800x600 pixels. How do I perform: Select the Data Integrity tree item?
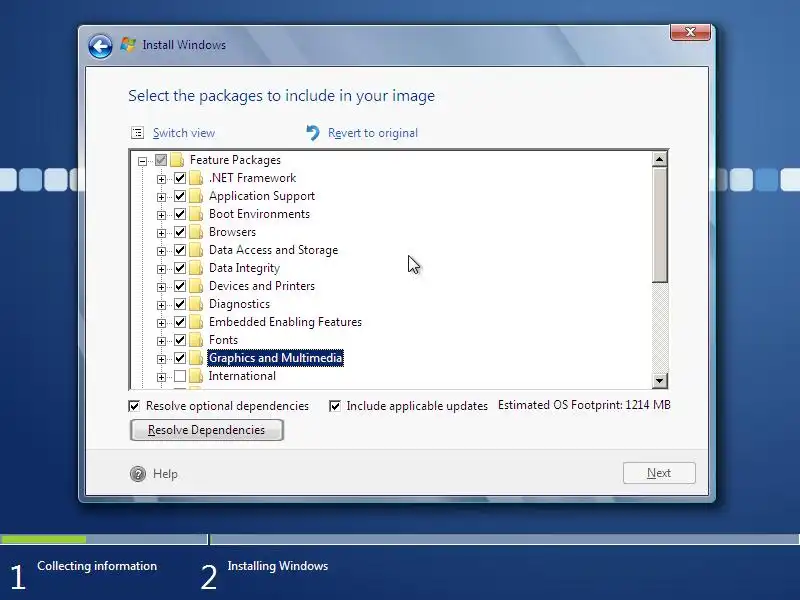244,268
